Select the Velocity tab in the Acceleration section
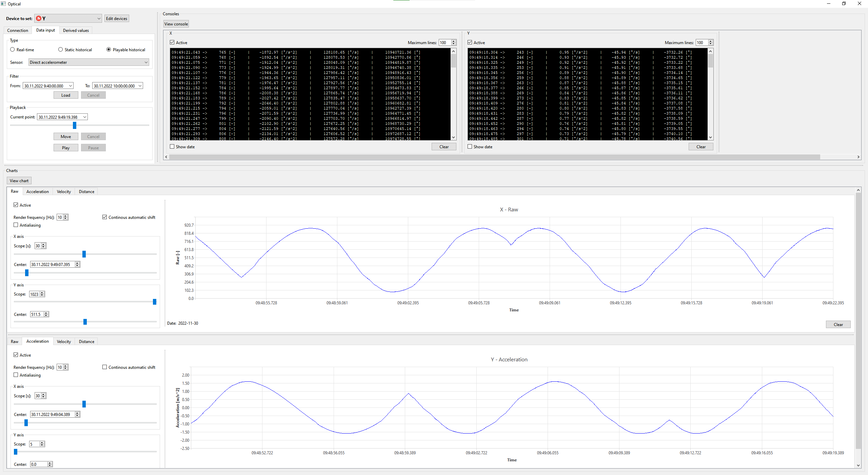Viewport: 868px width, 475px height. [x=63, y=341]
